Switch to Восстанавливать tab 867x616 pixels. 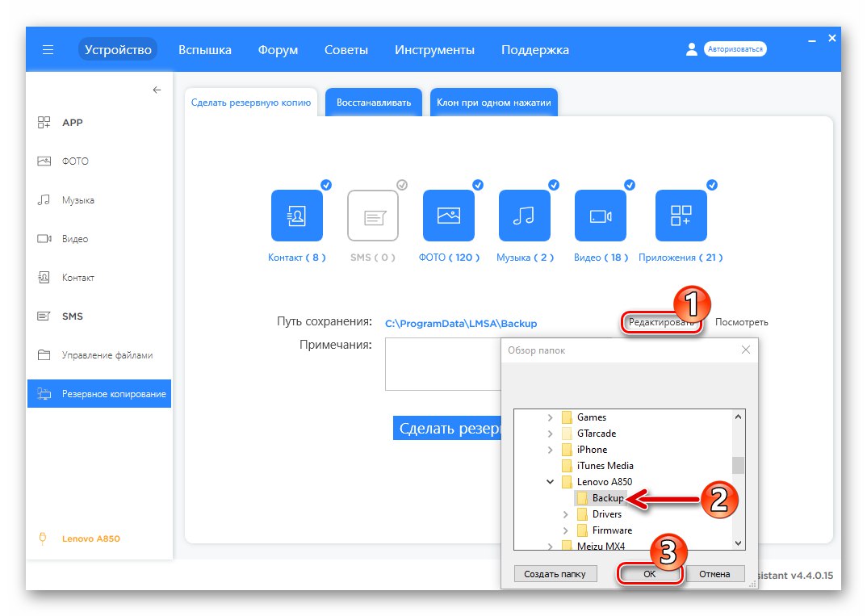pyautogui.click(x=374, y=103)
